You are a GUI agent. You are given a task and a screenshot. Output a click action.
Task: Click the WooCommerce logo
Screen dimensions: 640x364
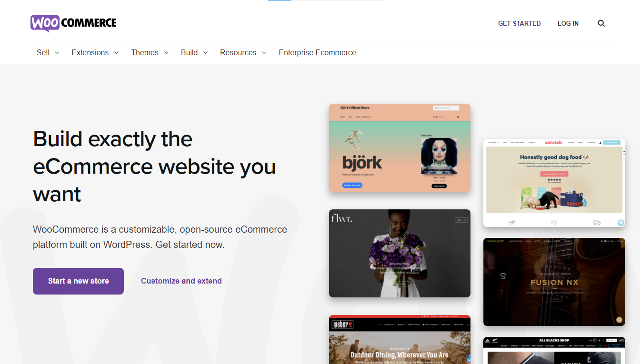[x=73, y=23]
